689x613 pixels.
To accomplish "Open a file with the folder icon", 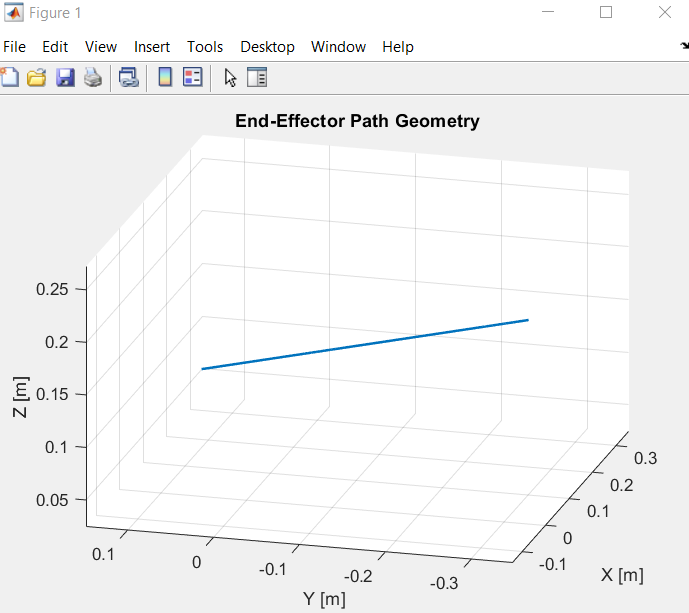I will tap(37, 78).
